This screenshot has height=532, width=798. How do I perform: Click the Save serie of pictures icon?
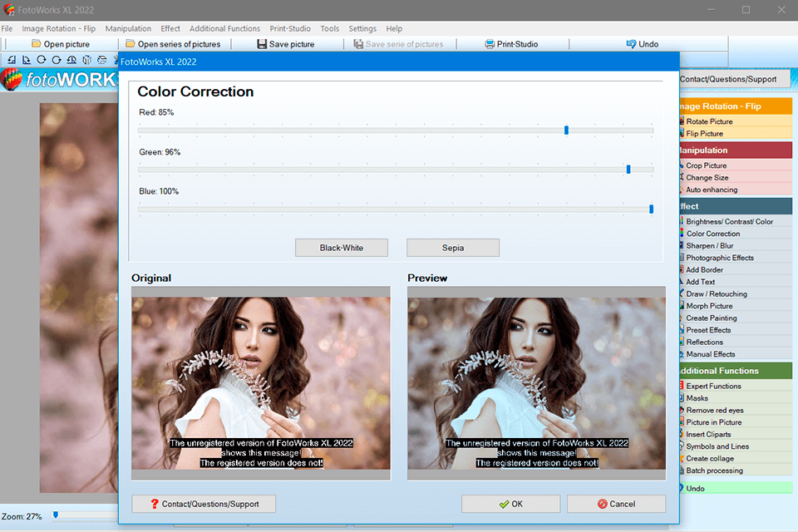pos(358,44)
